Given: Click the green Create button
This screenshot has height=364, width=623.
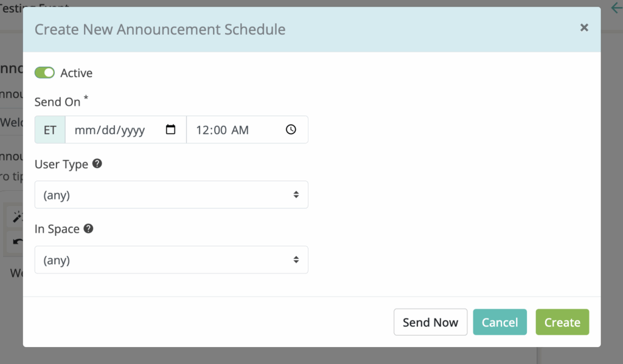Looking at the screenshot, I should [x=562, y=322].
